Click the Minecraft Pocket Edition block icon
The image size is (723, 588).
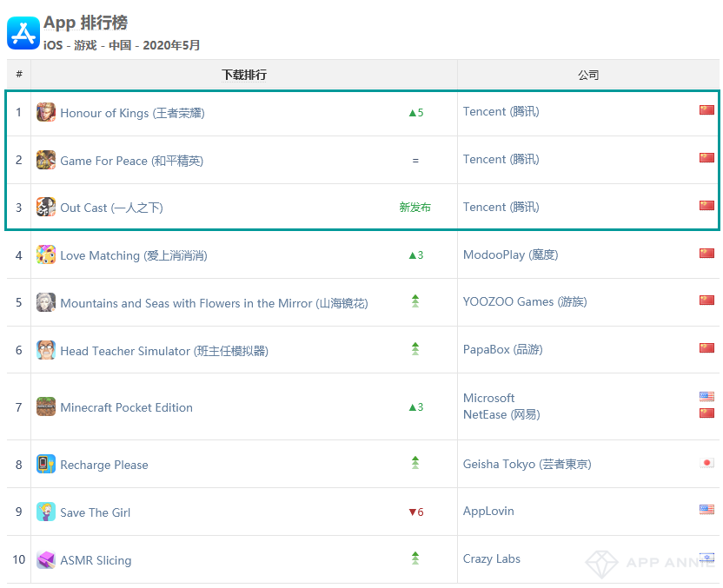[46, 406]
